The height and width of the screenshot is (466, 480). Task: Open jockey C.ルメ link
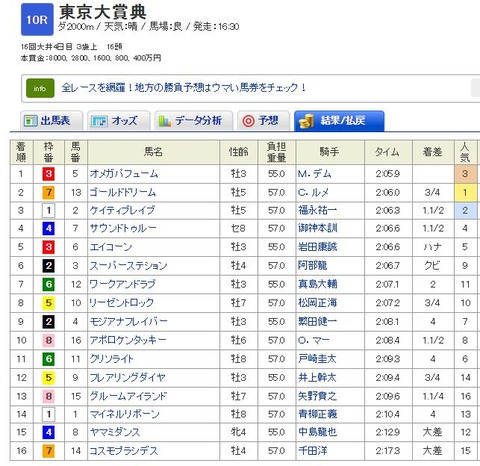point(314,192)
